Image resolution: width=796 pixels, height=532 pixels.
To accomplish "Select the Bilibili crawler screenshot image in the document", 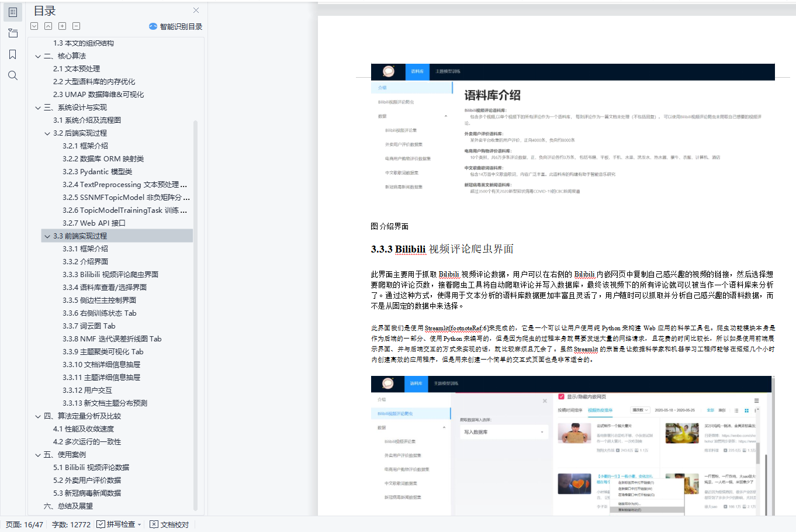I will tap(573, 445).
